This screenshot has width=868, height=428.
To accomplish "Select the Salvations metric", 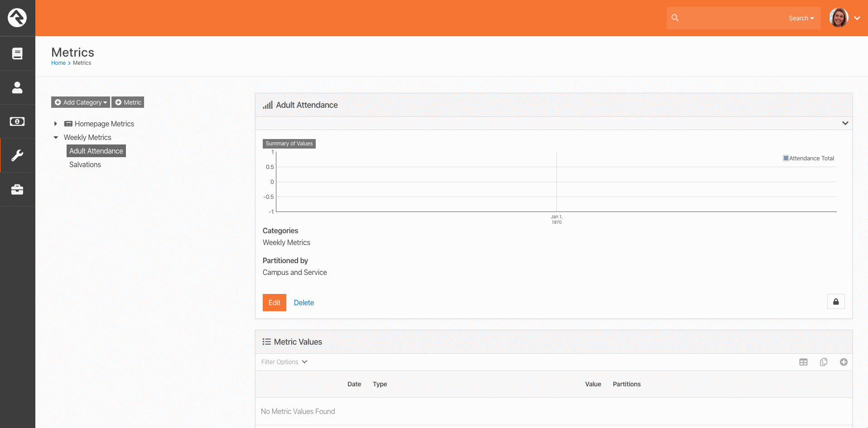I will coord(85,164).
